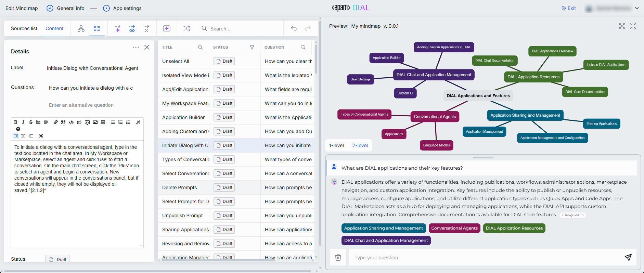The width and height of the screenshot is (644, 273).
Task: Go to General info step
Action: [65, 8]
